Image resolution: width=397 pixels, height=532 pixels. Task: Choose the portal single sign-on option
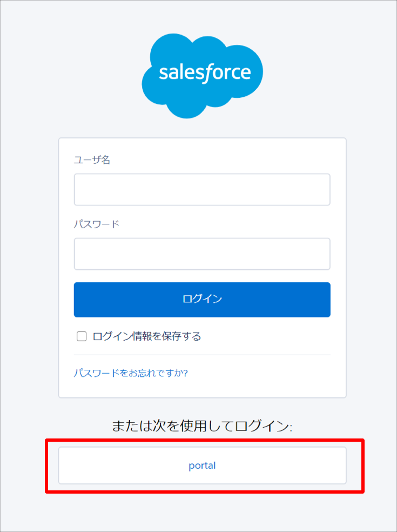point(203,465)
